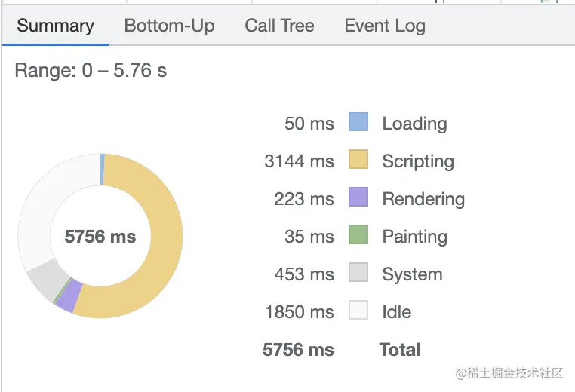This screenshot has width=575, height=392.
Task: Click the Rendering legend label
Action: (423, 199)
